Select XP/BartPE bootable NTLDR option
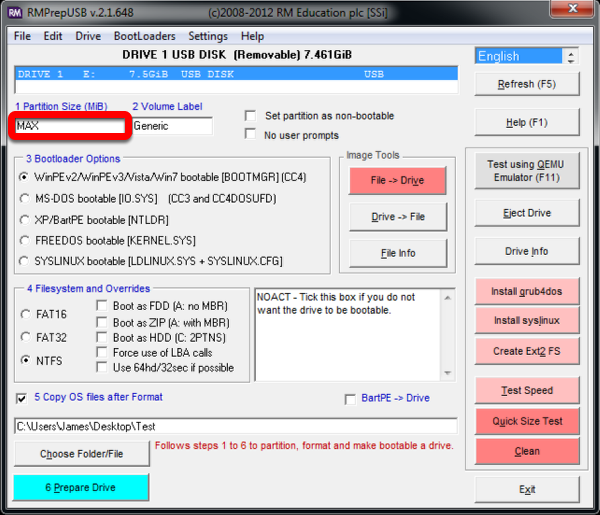 coord(24,220)
